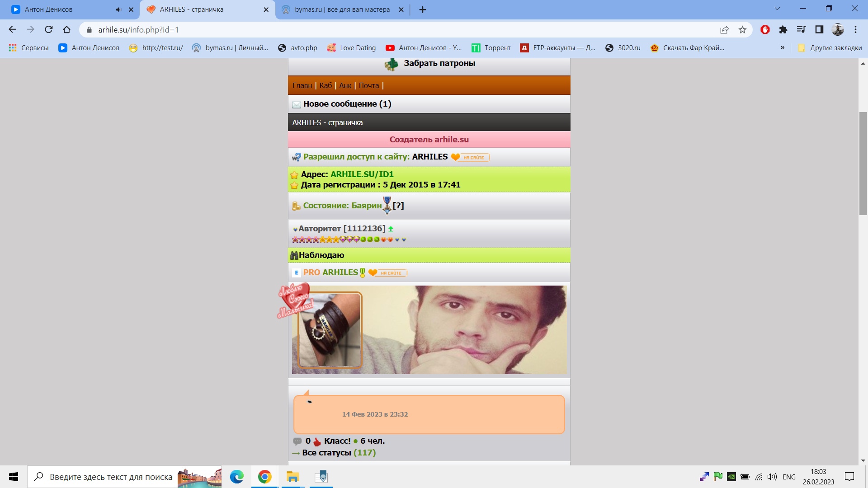868x488 pixels.
Task: Toggle volume icon in system tray
Action: (772, 477)
